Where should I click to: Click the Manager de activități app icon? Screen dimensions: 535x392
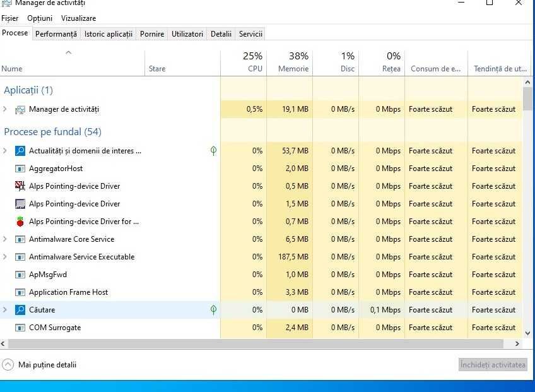[x=20, y=109]
